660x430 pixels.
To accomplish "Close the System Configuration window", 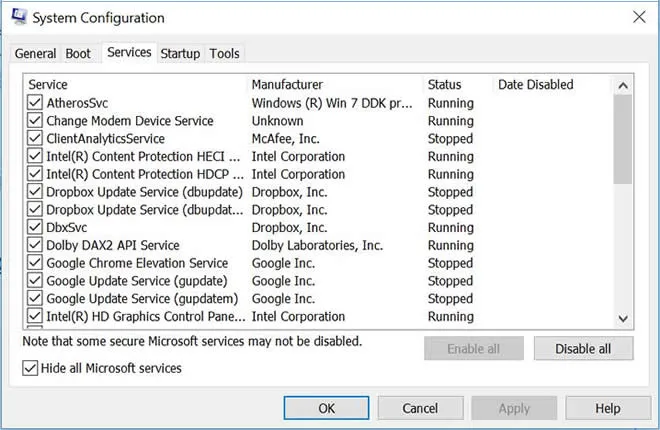I will (639, 18).
